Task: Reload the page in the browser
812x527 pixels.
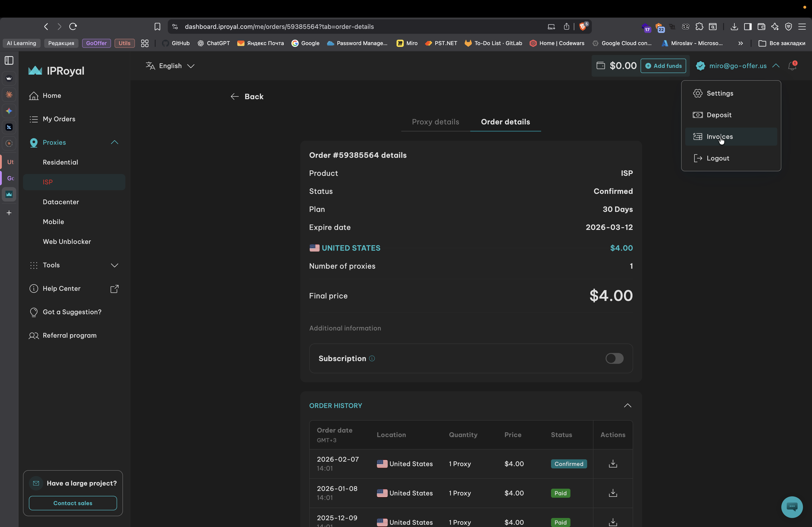Action: point(73,27)
